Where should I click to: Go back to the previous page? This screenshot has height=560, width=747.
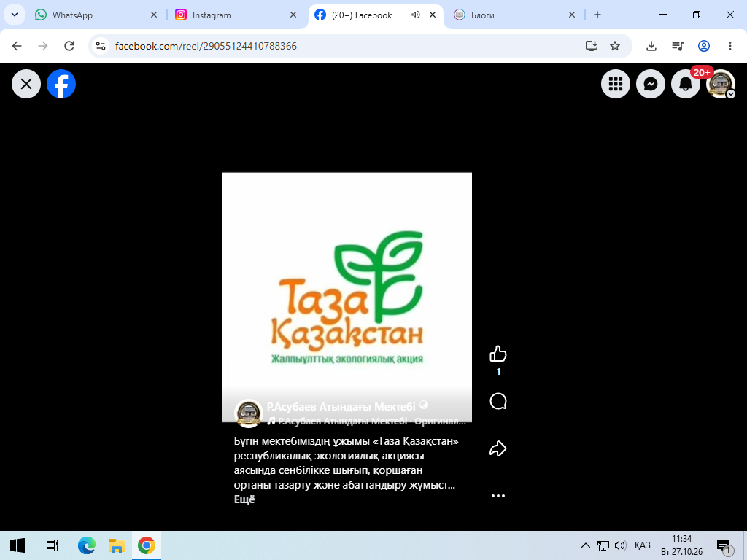[x=18, y=46]
